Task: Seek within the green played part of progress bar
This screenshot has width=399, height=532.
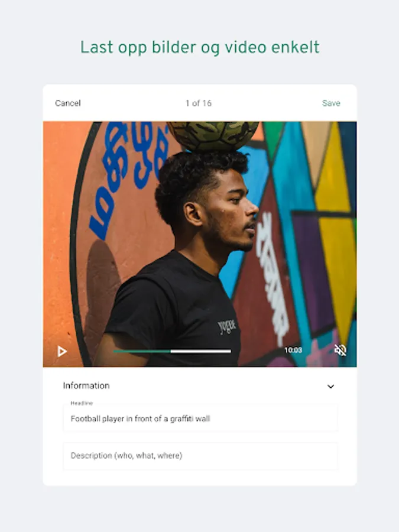Action: coord(142,351)
